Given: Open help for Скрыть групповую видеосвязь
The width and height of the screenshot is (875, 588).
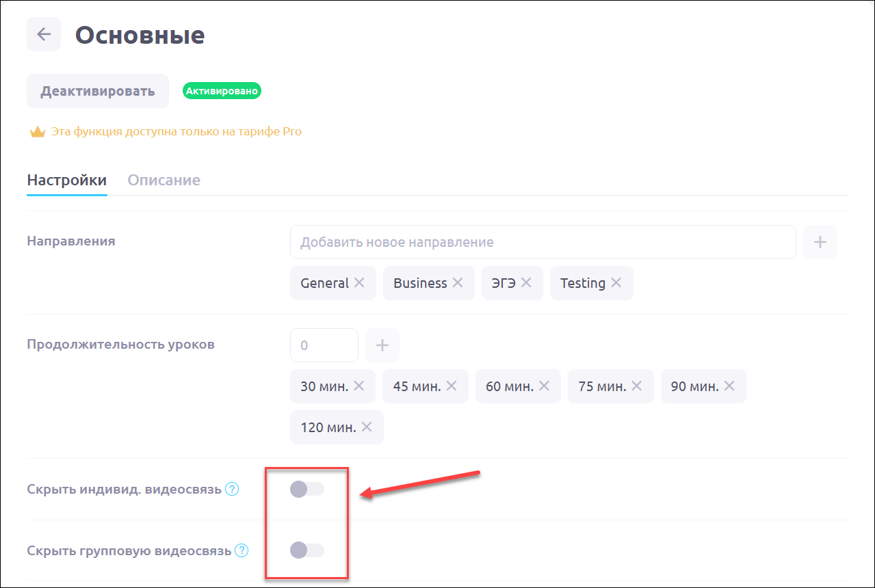Looking at the screenshot, I should (x=241, y=550).
